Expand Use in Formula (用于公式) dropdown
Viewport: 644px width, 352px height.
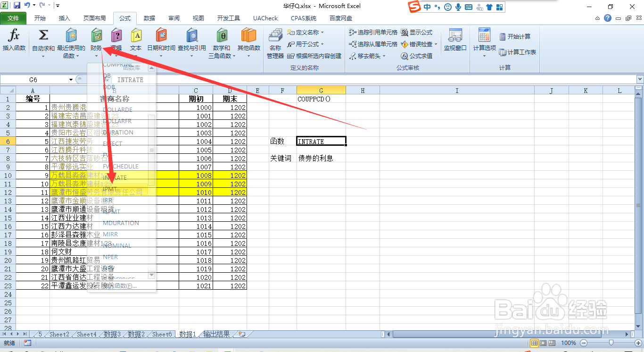point(322,44)
